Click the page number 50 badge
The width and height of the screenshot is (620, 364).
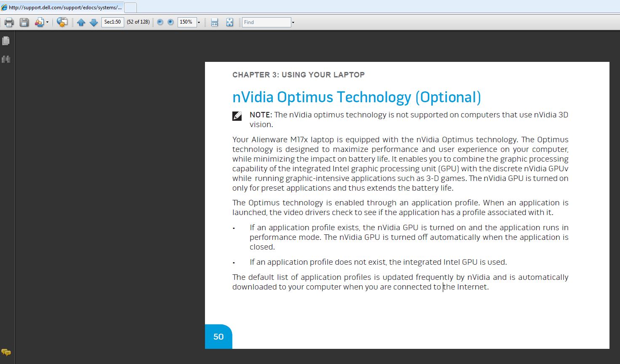pyautogui.click(x=218, y=337)
